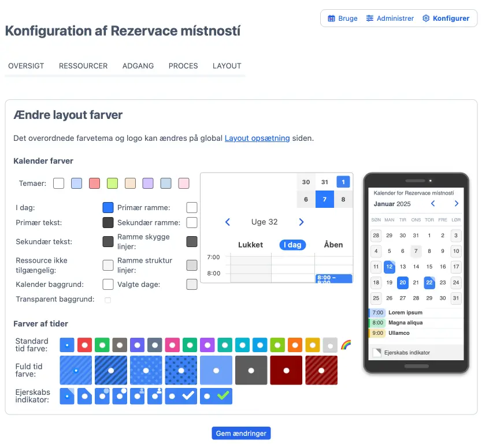The image size is (482, 448).
Task: Choose dark dotted full-time pattern
Action: [x=181, y=370]
